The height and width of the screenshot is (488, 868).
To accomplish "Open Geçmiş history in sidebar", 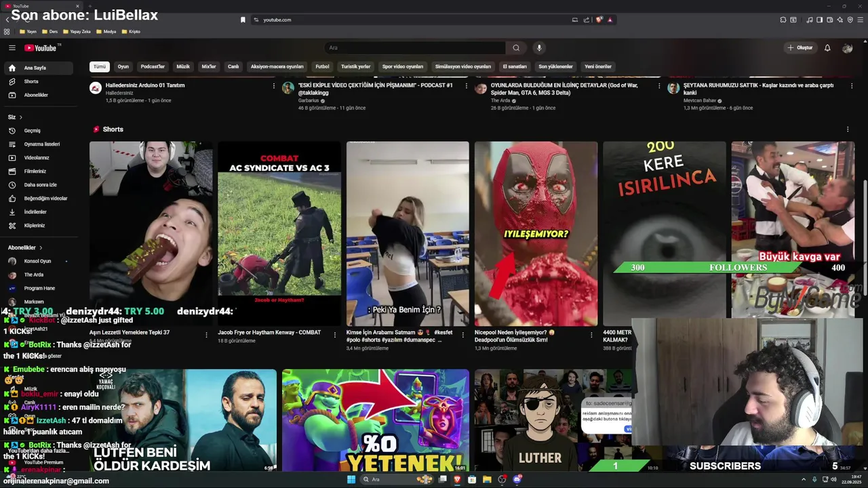I will (x=38, y=130).
